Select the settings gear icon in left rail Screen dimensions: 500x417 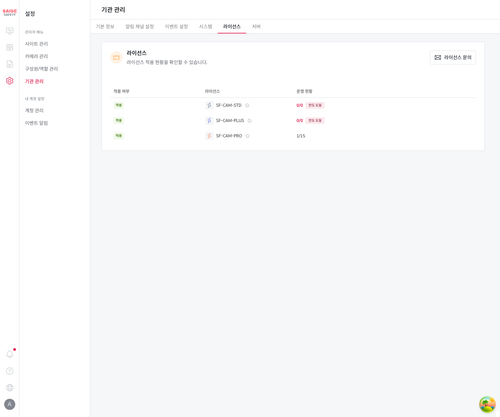10,81
